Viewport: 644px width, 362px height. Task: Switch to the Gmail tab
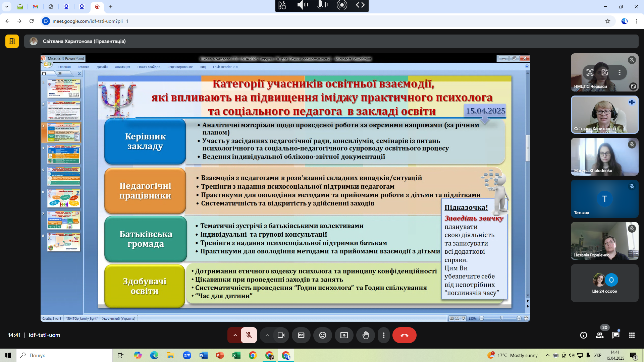coord(36,7)
